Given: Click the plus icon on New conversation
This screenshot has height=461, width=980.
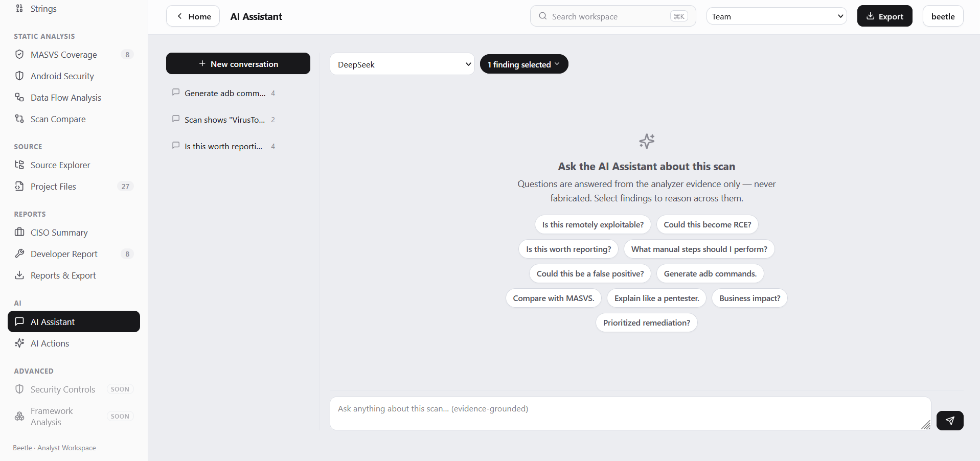Looking at the screenshot, I should pyautogui.click(x=202, y=63).
